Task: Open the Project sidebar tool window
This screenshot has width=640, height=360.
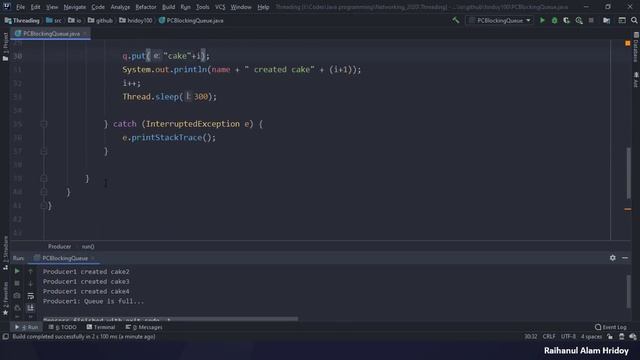Action: (x=5, y=47)
